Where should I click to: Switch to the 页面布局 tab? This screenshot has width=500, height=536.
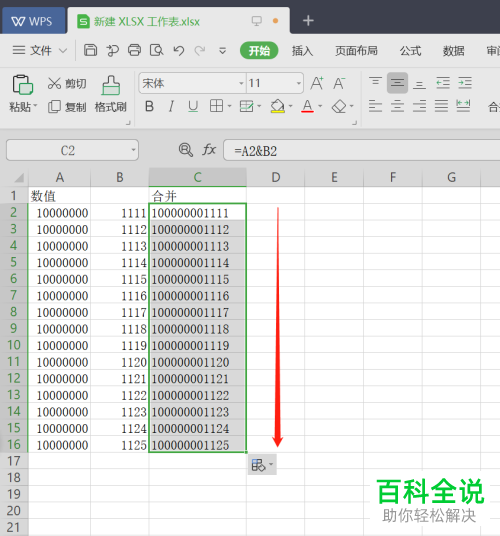(x=356, y=51)
